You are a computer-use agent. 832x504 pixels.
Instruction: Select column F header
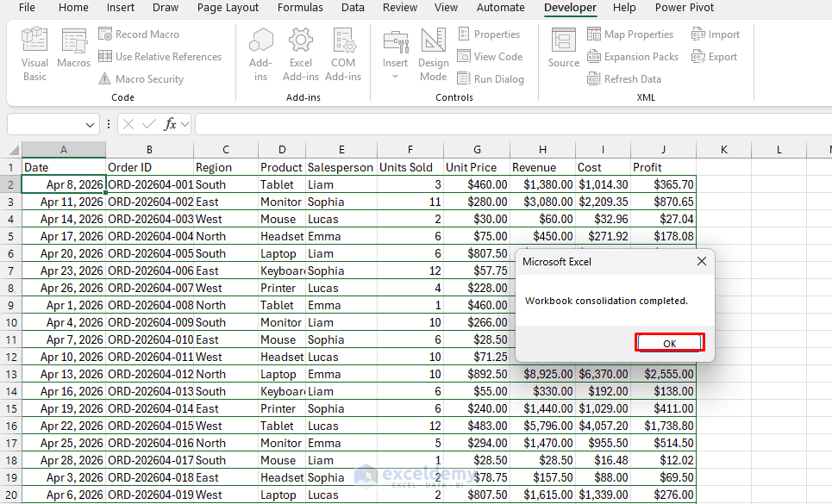410,149
